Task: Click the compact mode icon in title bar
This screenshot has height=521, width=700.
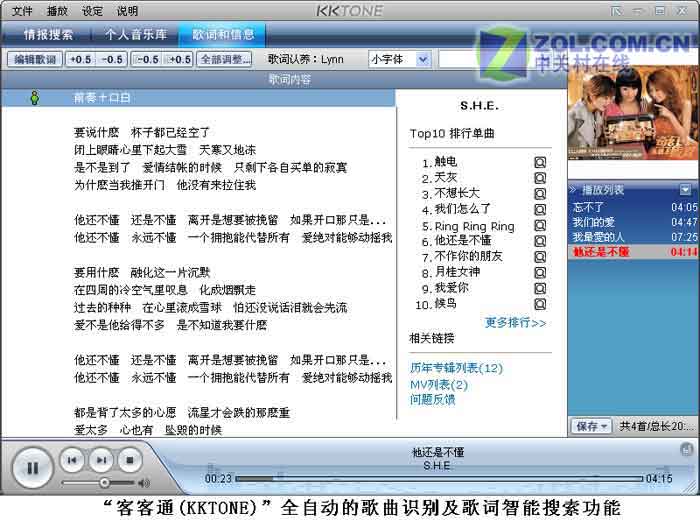Action: click(616, 11)
